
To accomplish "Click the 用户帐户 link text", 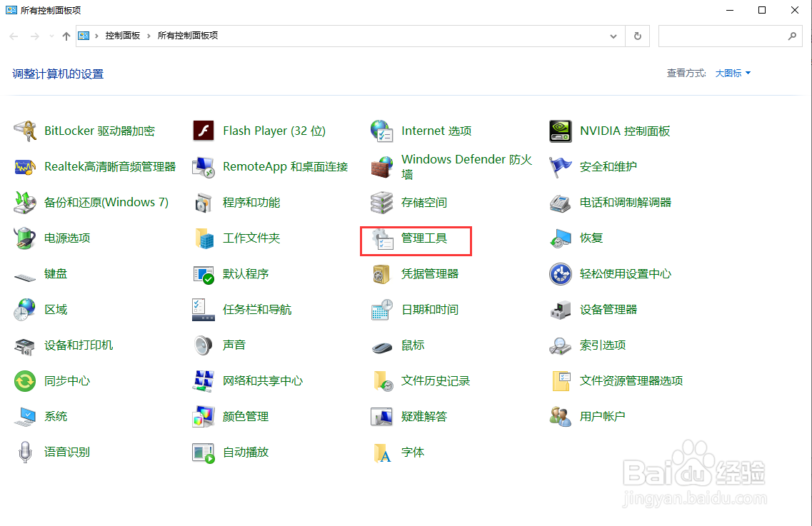I will point(603,417).
